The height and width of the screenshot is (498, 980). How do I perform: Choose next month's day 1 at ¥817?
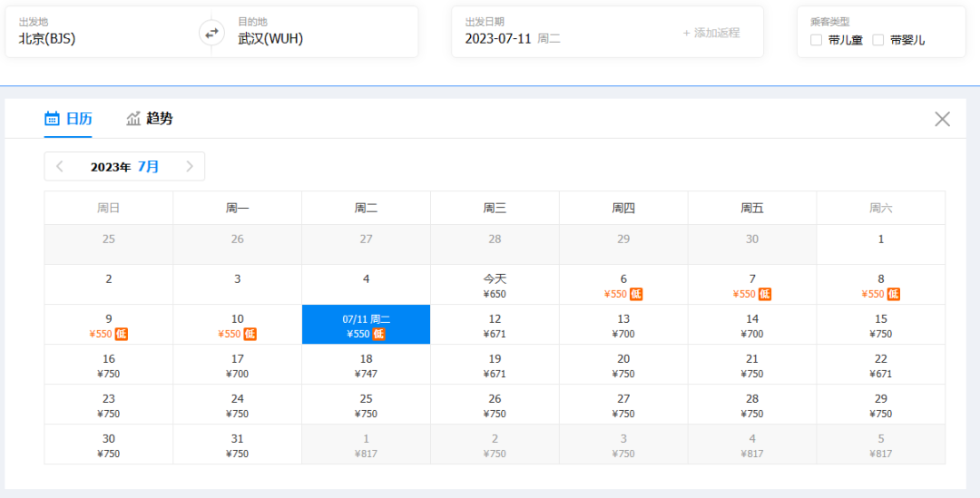tap(366, 444)
